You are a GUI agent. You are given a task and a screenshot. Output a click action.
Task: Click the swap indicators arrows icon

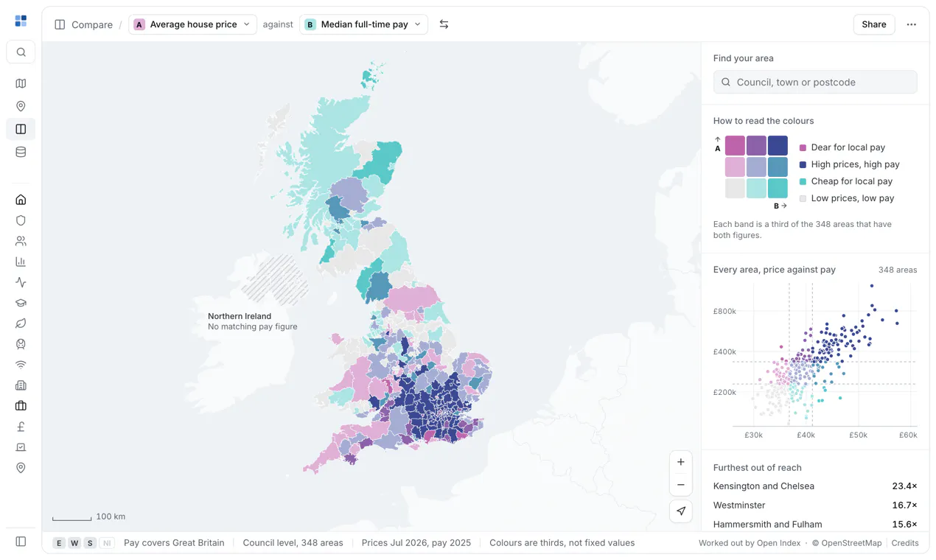[x=444, y=24]
